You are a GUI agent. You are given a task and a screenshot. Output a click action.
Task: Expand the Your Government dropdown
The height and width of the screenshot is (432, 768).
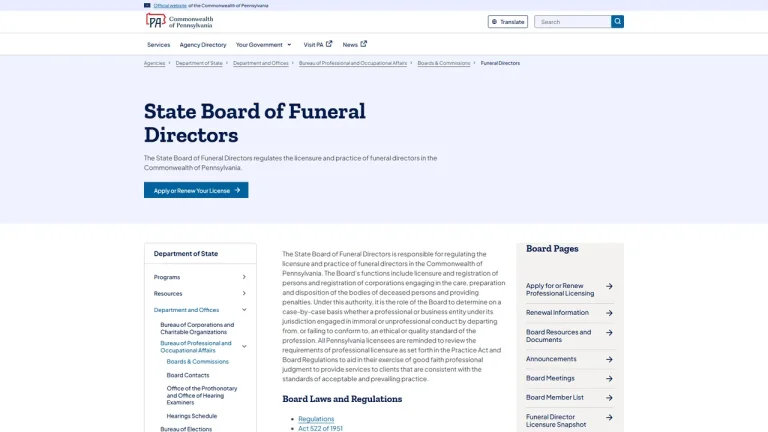point(264,45)
